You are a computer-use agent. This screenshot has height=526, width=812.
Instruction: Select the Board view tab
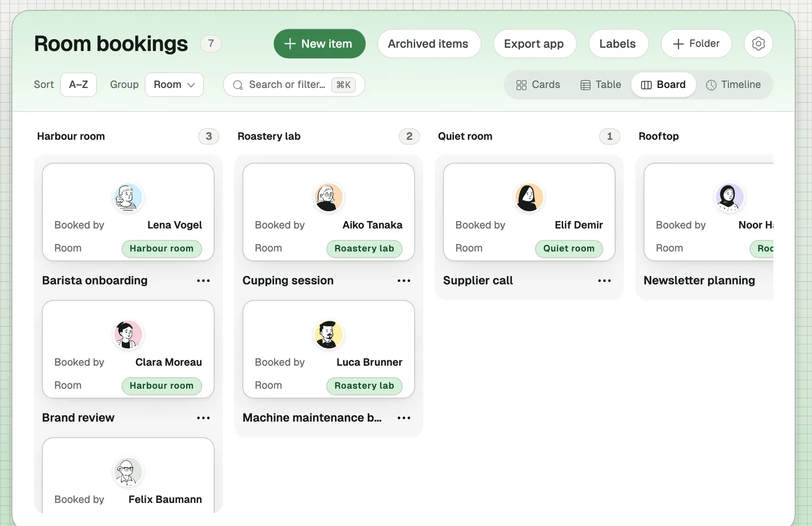pyautogui.click(x=663, y=85)
